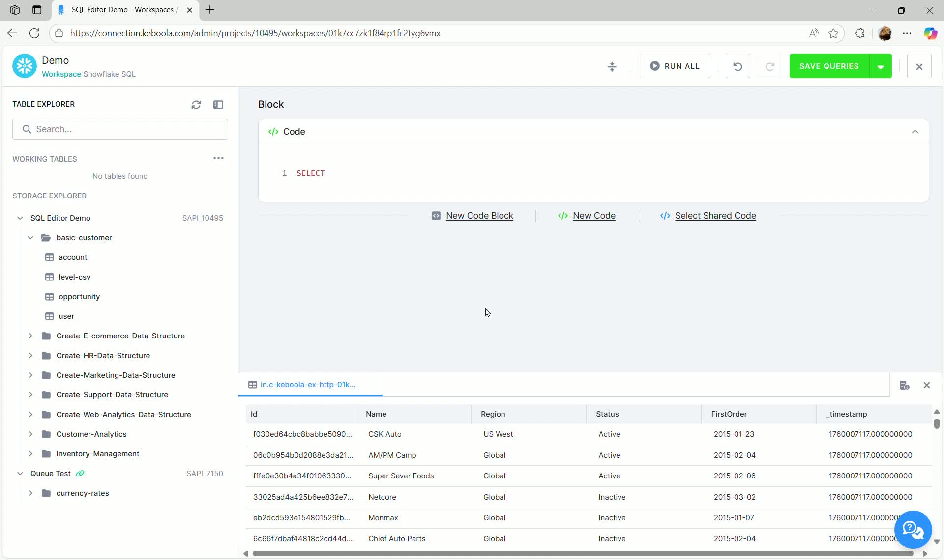Click the Keboola Demo workspace logo
The height and width of the screenshot is (560, 944).
pyautogui.click(x=24, y=65)
